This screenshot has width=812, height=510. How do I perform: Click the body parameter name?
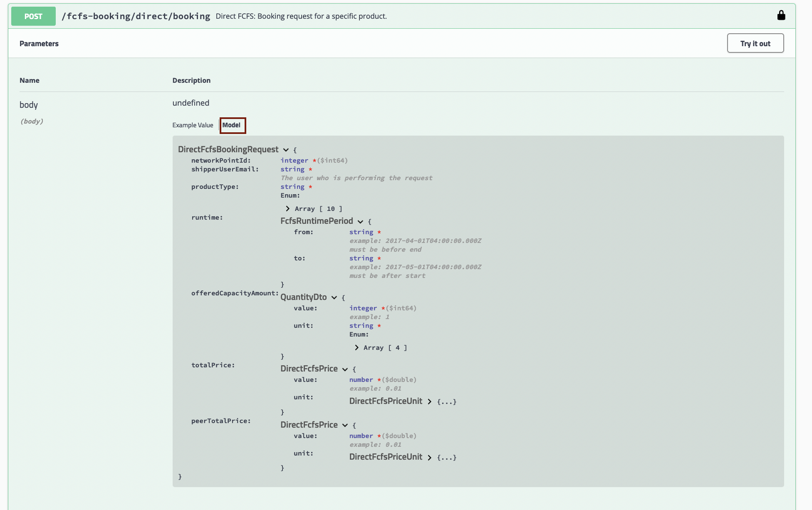(28, 105)
